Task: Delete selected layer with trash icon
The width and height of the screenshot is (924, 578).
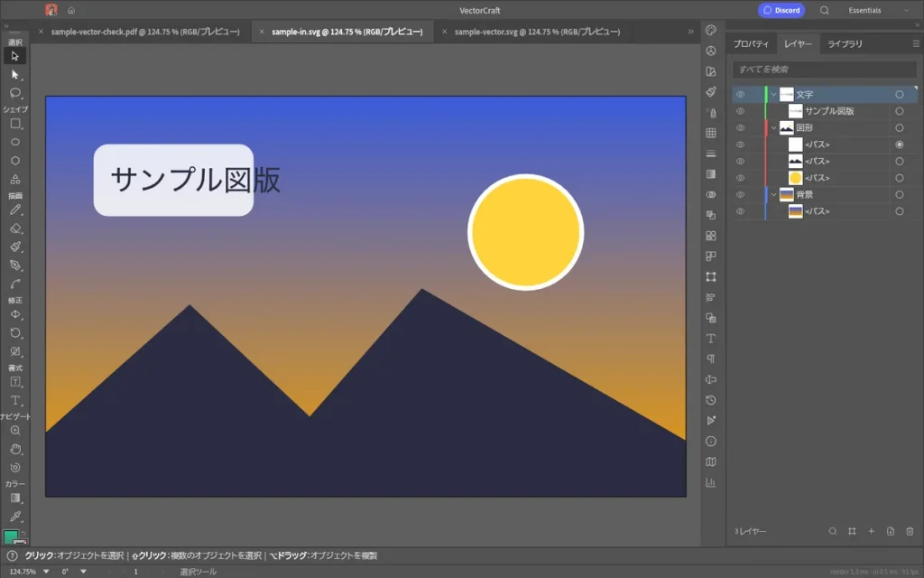Action: coord(910,531)
